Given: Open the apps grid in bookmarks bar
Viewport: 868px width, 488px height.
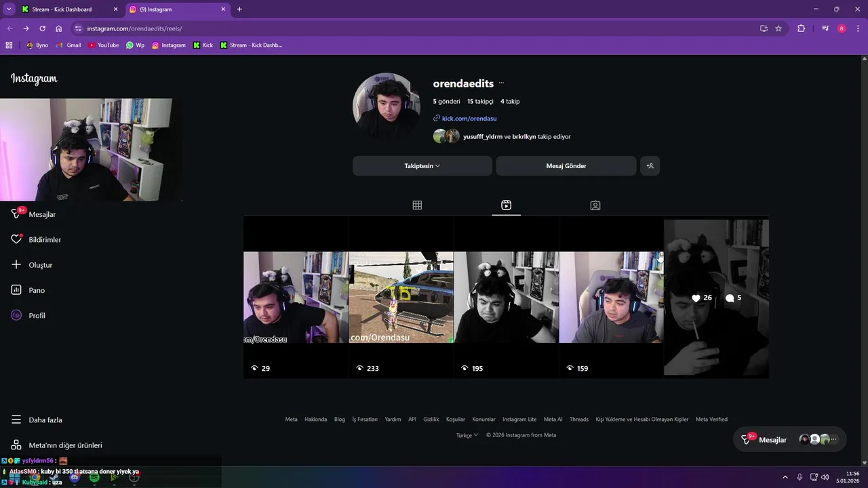Looking at the screenshot, I should (9, 45).
